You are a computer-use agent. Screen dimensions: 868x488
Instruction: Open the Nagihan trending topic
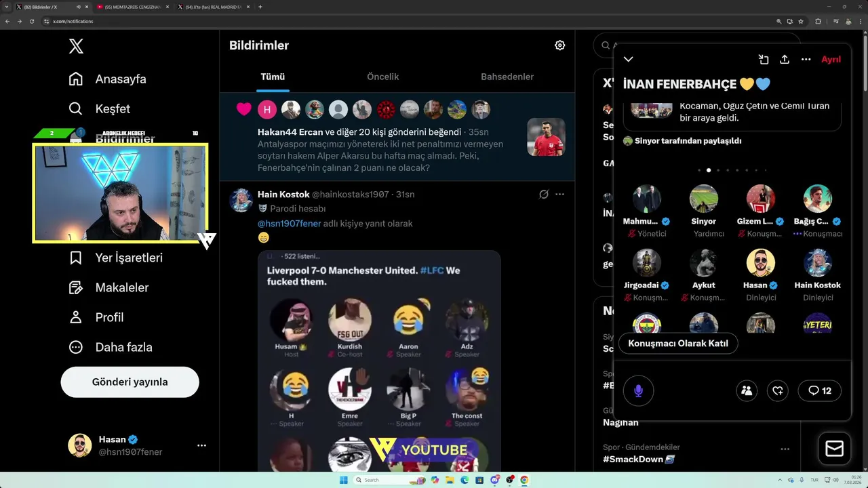620,422
